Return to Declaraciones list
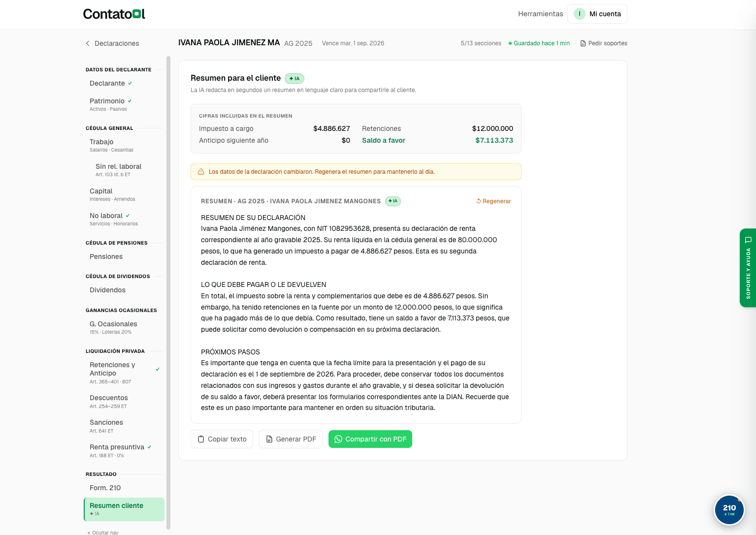The height and width of the screenshot is (535, 756). pyautogui.click(x=117, y=43)
